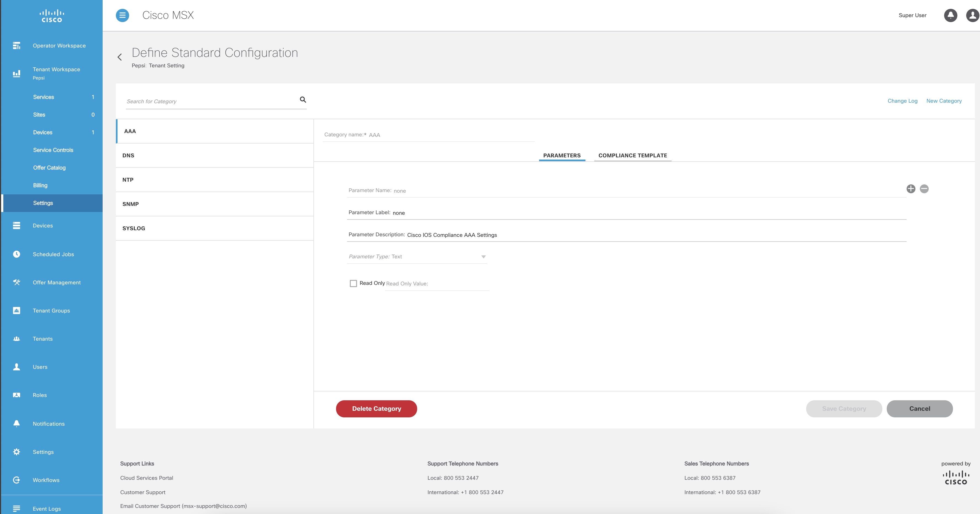Click the Parameter Label field

(x=626, y=213)
